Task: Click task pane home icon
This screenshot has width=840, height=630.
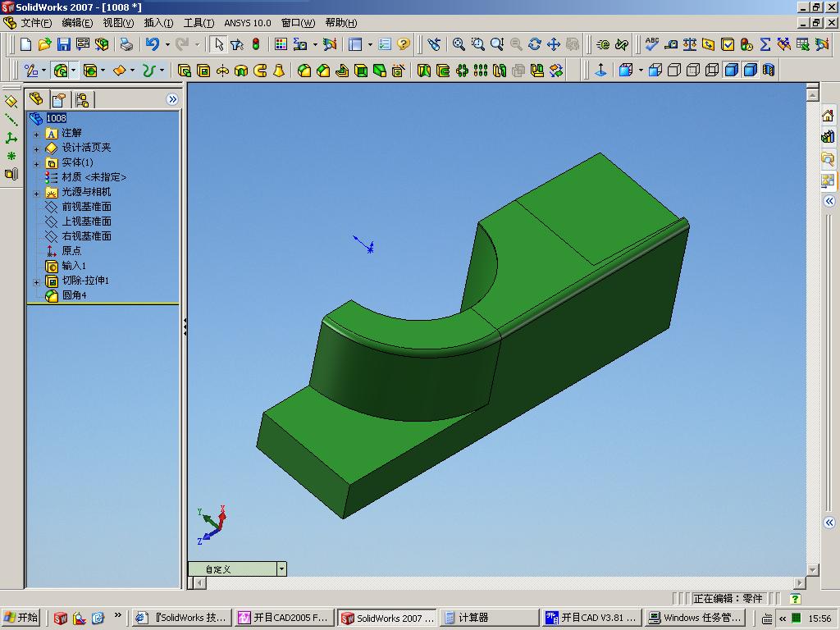Action: pyautogui.click(x=828, y=116)
